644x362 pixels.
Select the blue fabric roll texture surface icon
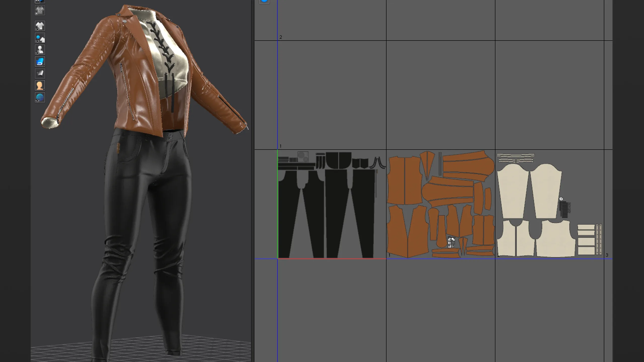[x=40, y=62]
